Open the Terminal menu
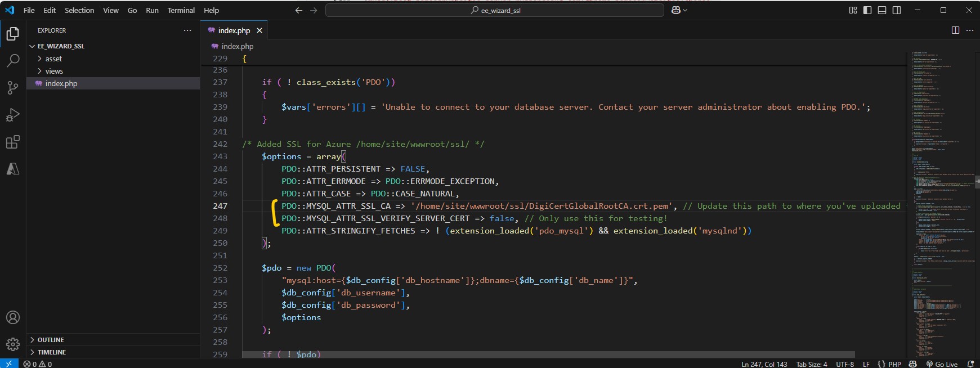Screen dimensions: 980x368 [x=181, y=10]
